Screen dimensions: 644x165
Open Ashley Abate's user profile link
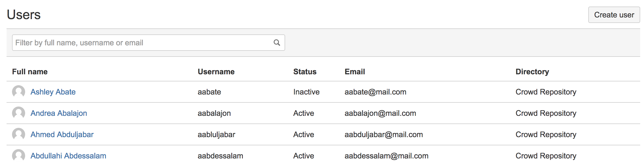(53, 92)
